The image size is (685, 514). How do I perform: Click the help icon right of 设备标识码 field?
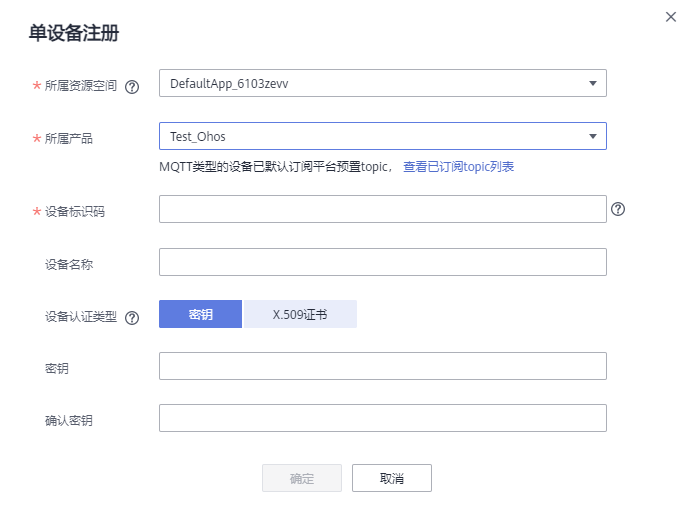coord(618,209)
